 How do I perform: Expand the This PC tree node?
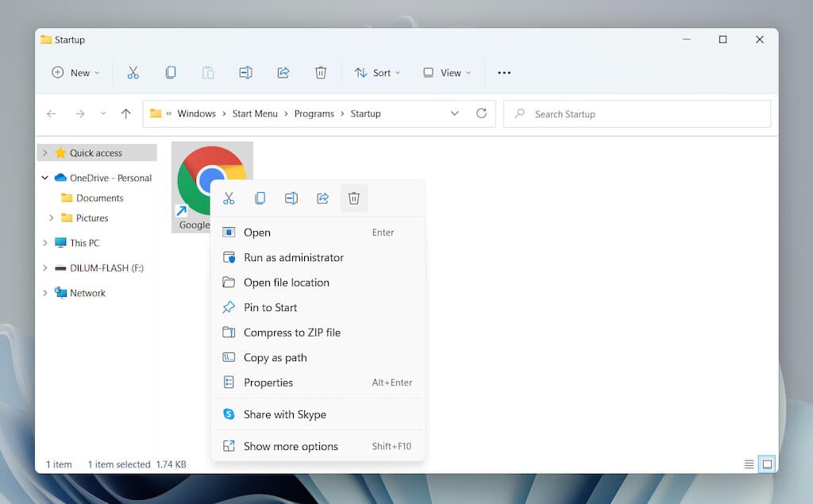(x=45, y=243)
